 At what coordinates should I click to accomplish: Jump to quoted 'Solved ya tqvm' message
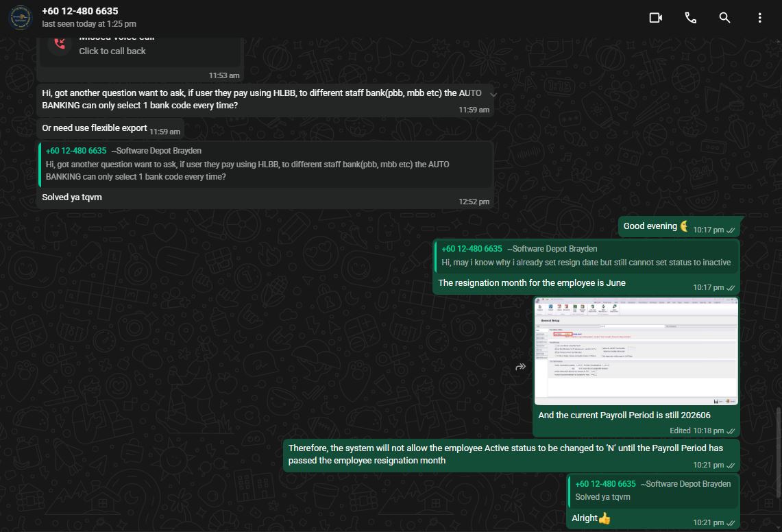point(653,491)
